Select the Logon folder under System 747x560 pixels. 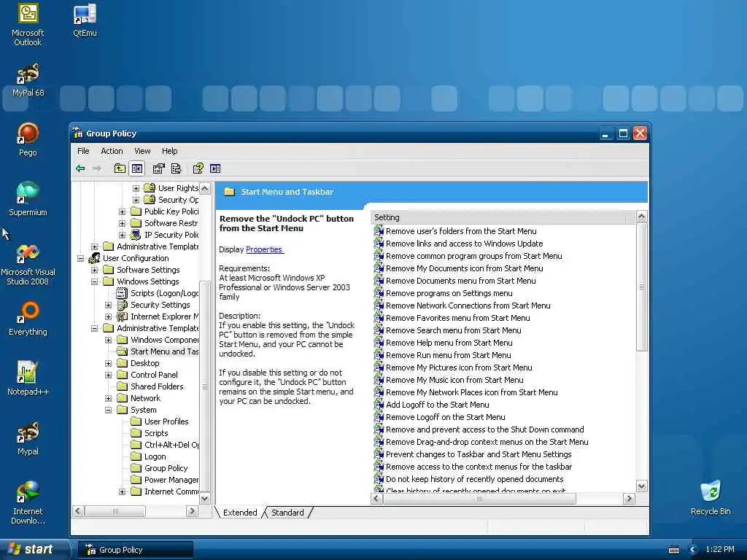155,456
